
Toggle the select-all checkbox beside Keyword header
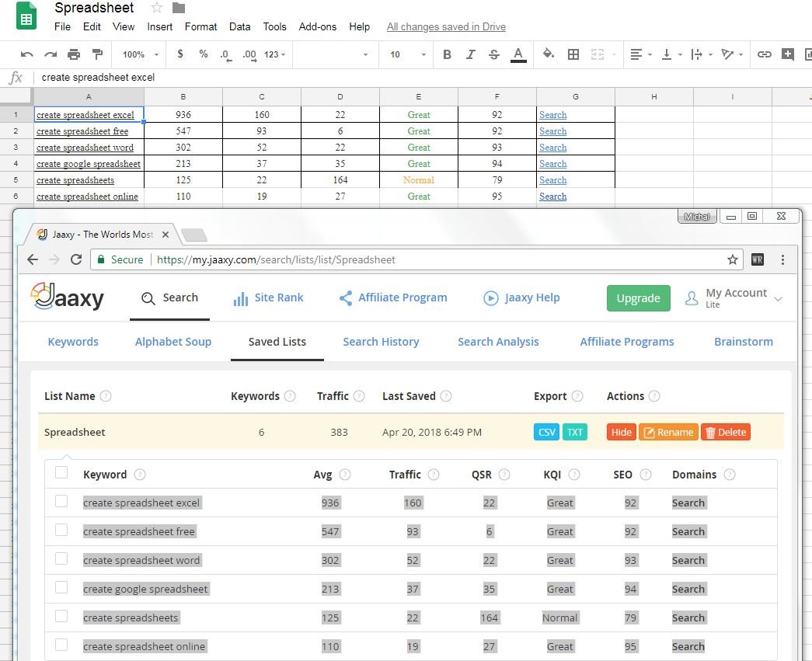click(61, 472)
